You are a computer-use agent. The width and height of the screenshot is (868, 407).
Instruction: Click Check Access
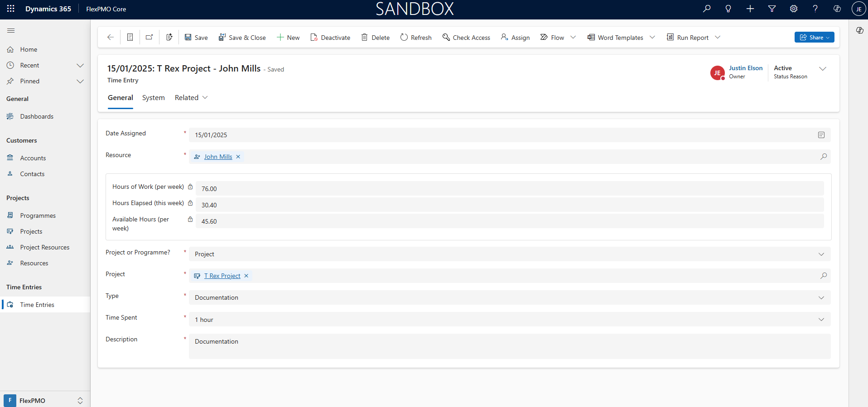(466, 38)
